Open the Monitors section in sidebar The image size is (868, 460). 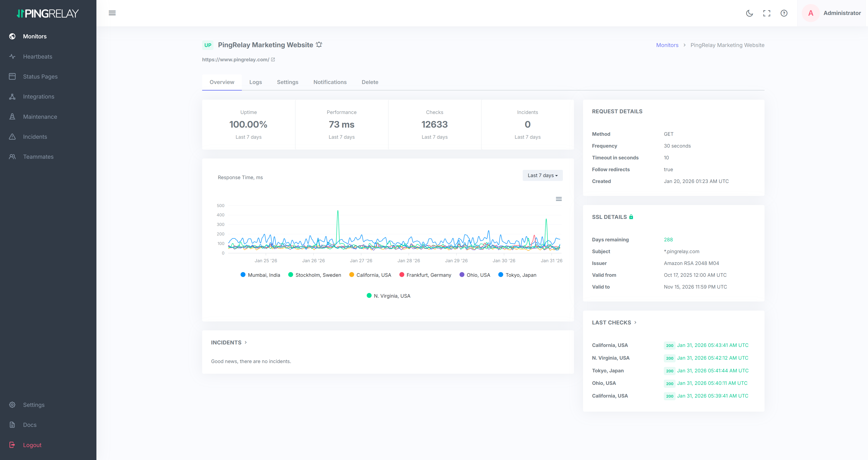(35, 36)
